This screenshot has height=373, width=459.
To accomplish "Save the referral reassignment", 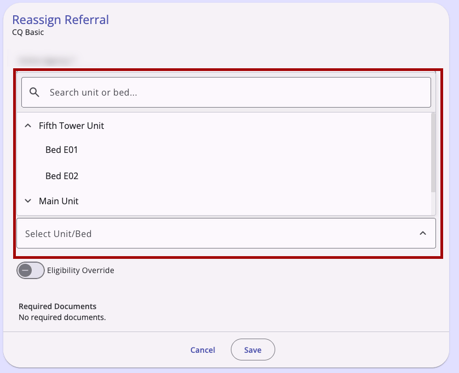I will (253, 350).
